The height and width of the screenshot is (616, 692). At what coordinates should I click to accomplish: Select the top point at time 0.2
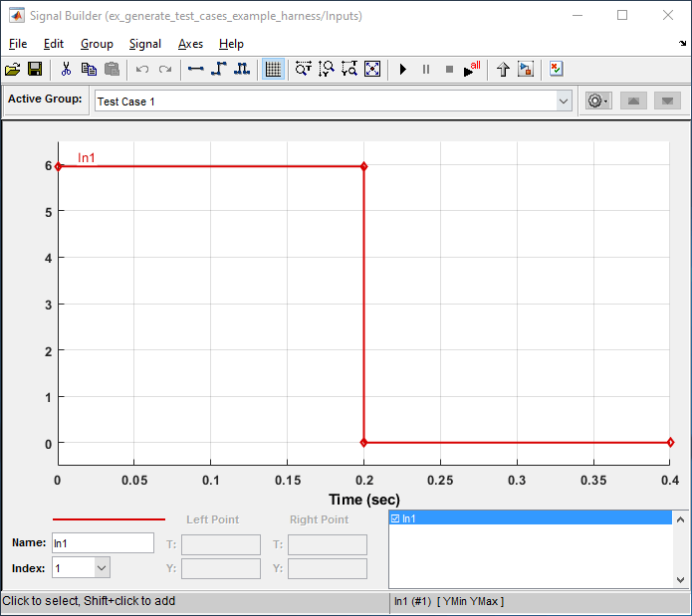[x=363, y=166]
